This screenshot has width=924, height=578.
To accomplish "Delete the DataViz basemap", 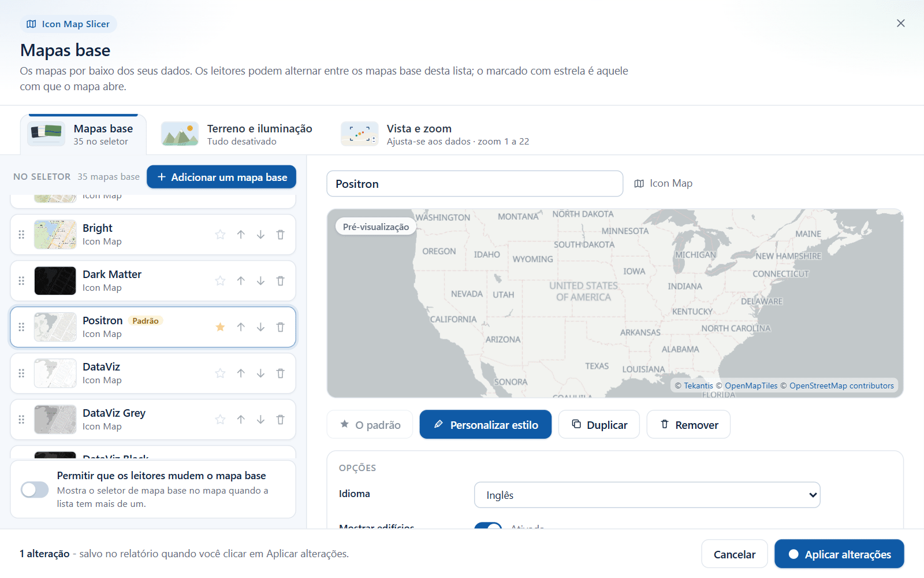I will 281,373.
